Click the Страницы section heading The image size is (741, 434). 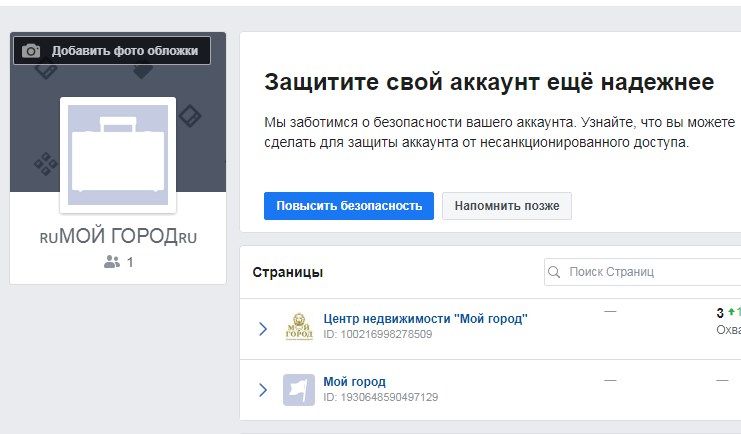click(288, 272)
